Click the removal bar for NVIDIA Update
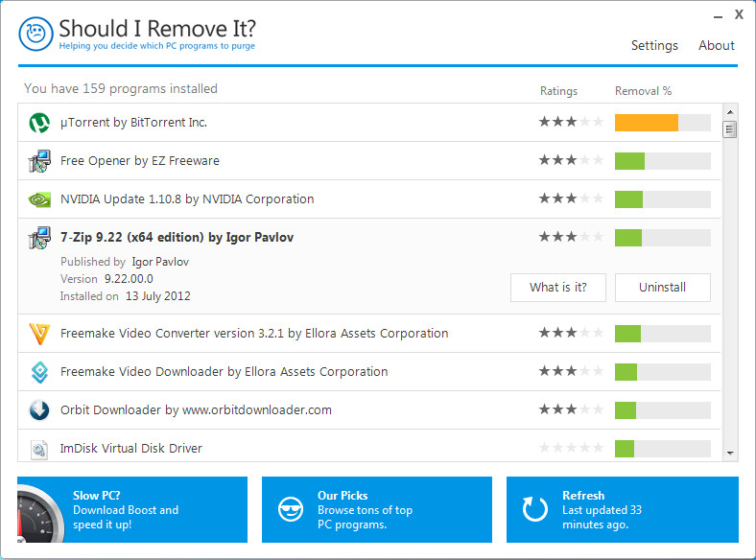 point(663,199)
